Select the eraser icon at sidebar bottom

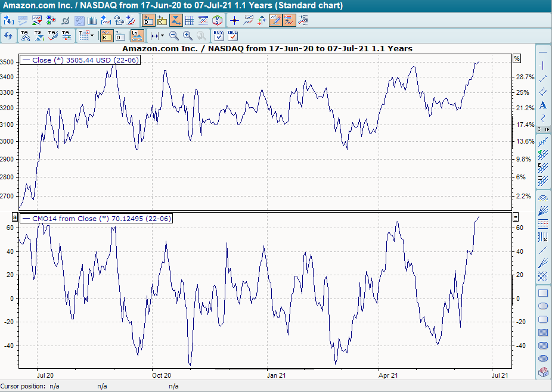pos(543,372)
